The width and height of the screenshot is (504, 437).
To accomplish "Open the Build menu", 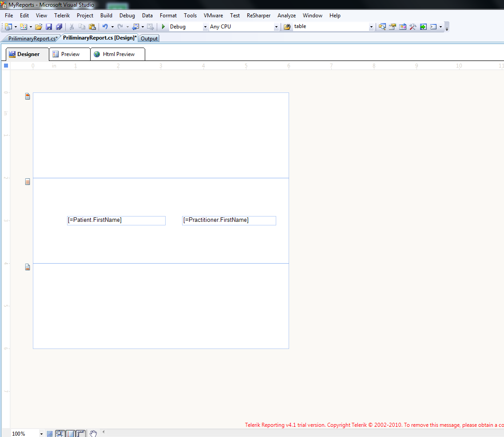I will (x=106, y=16).
